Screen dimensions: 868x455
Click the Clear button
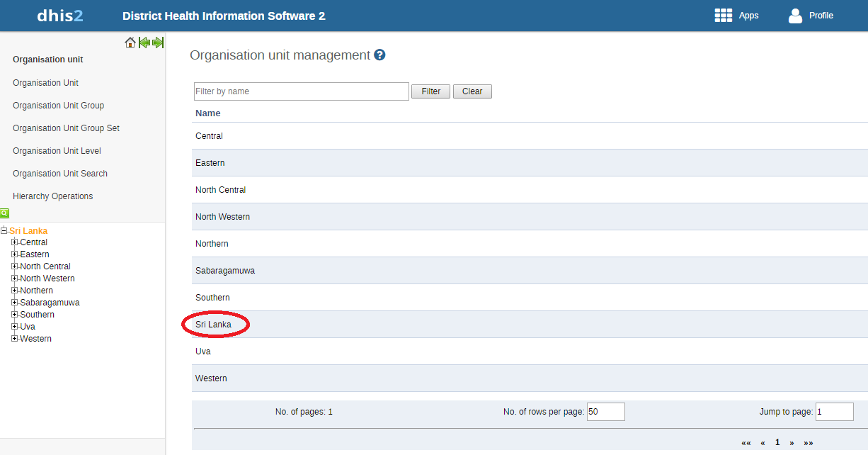(472, 91)
